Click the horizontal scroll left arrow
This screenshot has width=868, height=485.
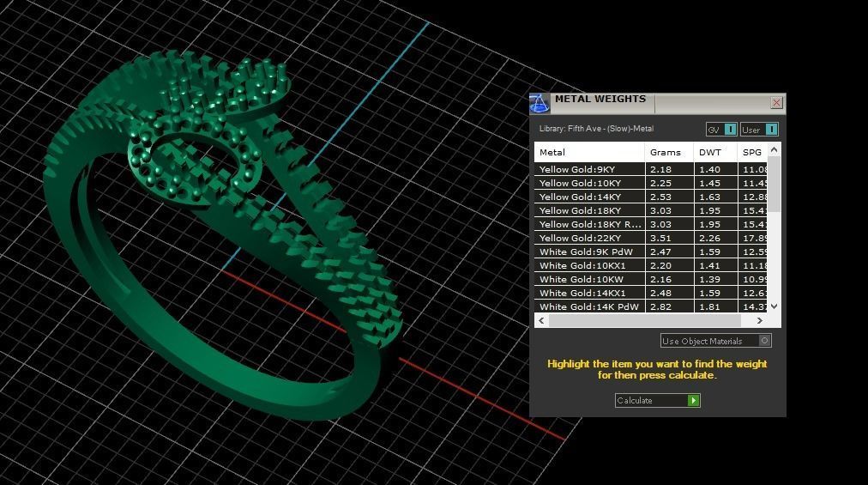[x=541, y=320]
